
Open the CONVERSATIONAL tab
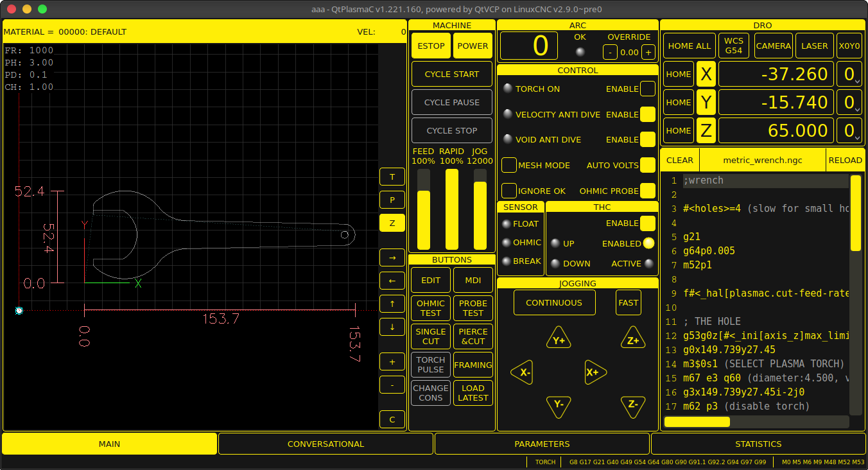pyautogui.click(x=325, y=444)
